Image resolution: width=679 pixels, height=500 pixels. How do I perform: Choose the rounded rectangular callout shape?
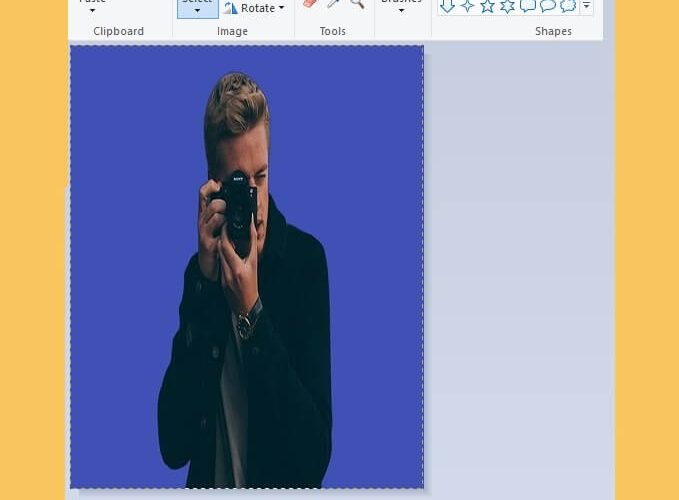pyautogui.click(x=527, y=6)
